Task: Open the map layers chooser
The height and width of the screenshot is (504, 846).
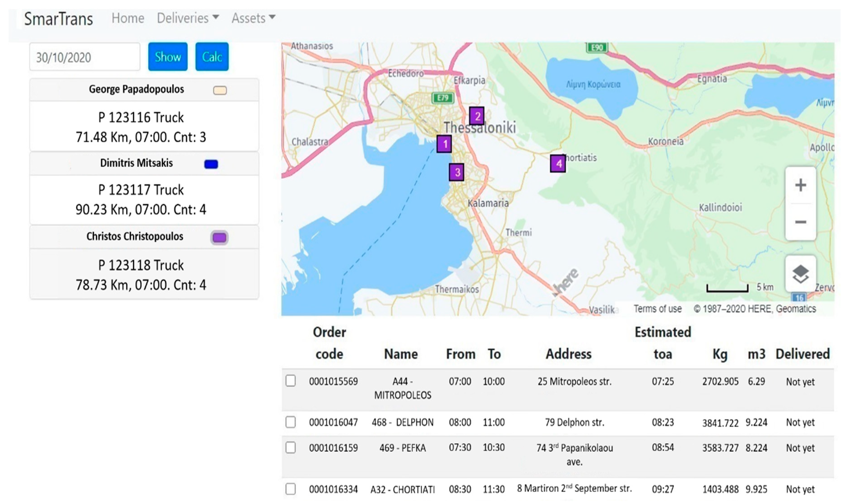Action: click(800, 274)
